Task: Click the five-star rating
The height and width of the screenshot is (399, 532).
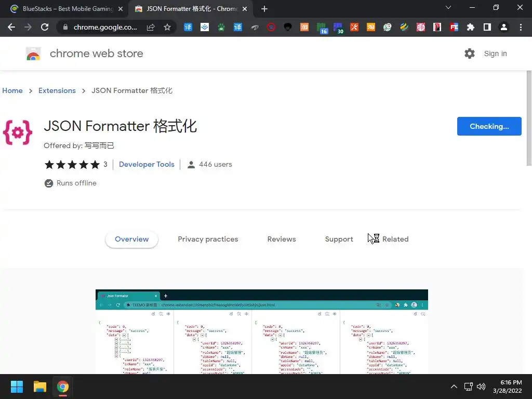Action: 72,165
